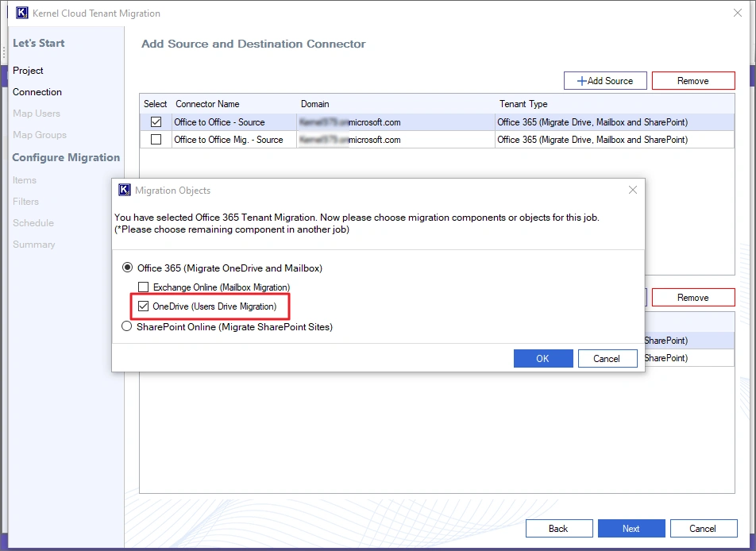Click the vertical grip handle on left edge
756x551 pixels.
coord(4,54)
